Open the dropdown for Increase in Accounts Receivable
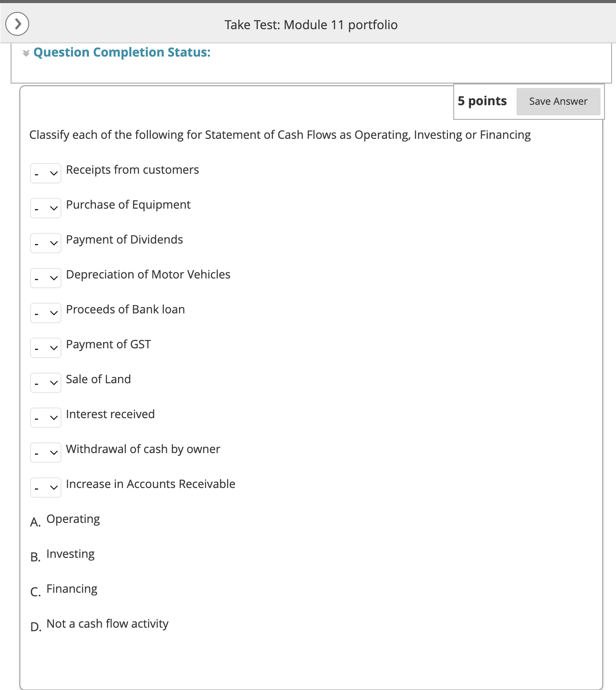 46,487
